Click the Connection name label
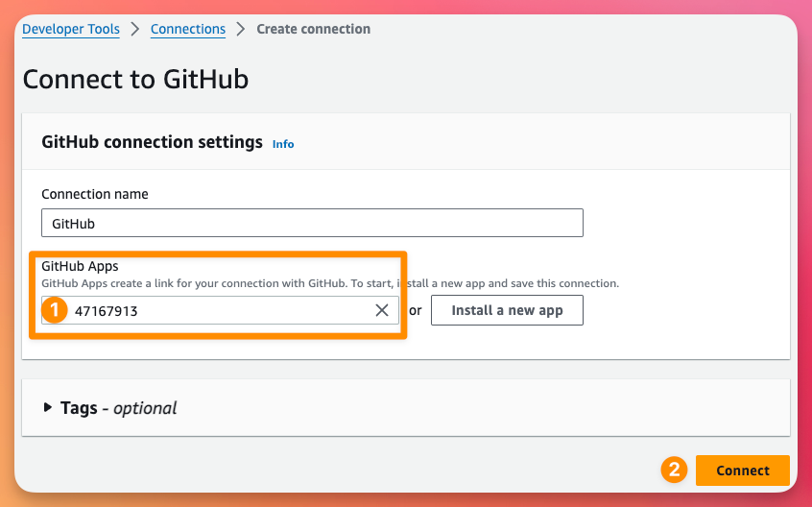 pyautogui.click(x=95, y=194)
